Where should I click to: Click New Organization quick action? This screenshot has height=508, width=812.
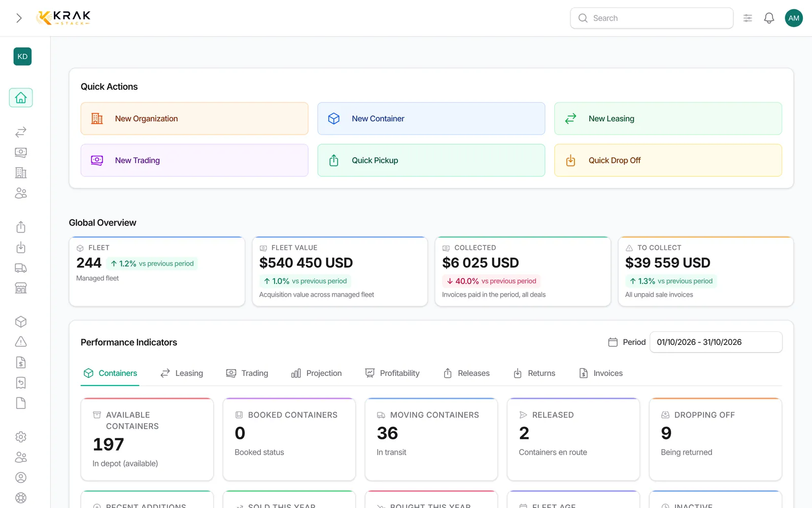(x=194, y=118)
